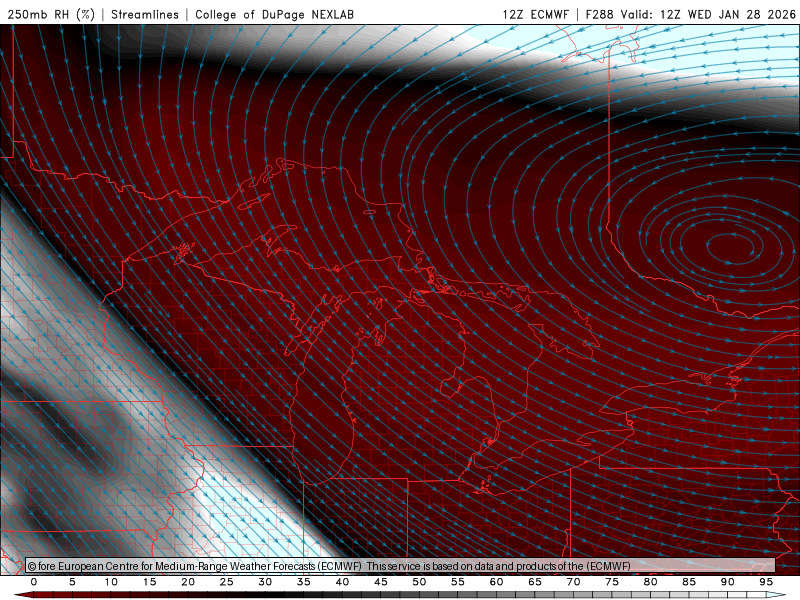Click the colorbar tick label "35"

(304, 582)
